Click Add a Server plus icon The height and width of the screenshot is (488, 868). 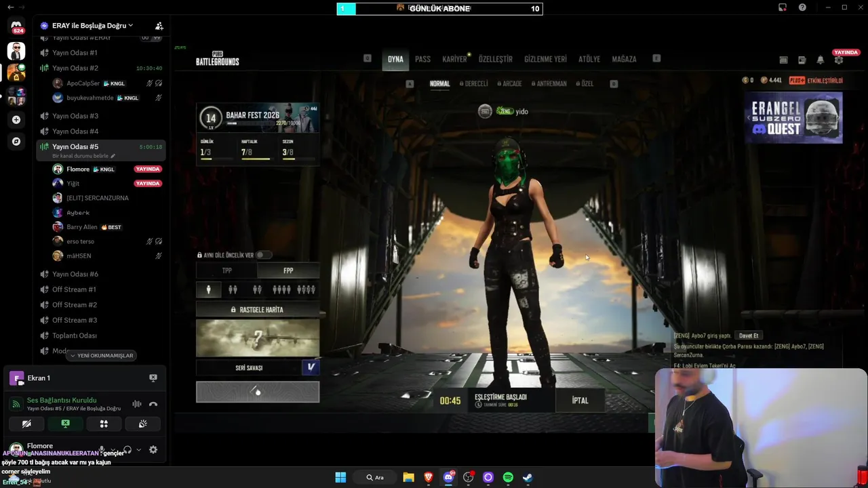(x=16, y=119)
